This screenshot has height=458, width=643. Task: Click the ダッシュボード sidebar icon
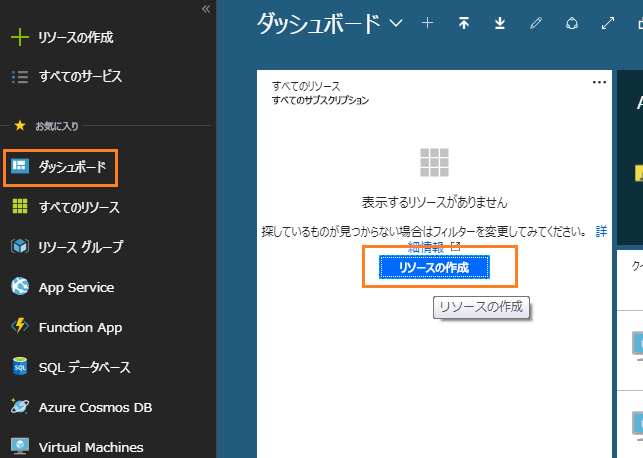(x=20, y=166)
